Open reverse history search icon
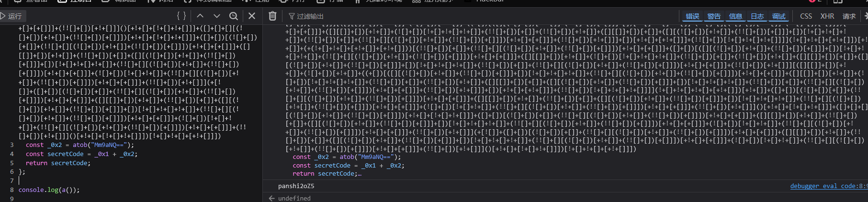 click(233, 16)
